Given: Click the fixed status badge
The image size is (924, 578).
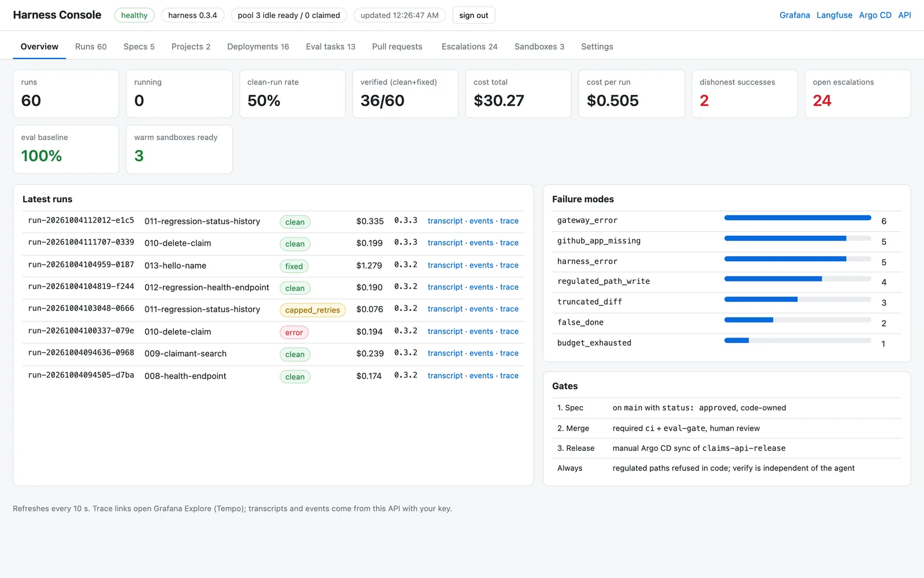Looking at the screenshot, I should click(x=294, y=266).
